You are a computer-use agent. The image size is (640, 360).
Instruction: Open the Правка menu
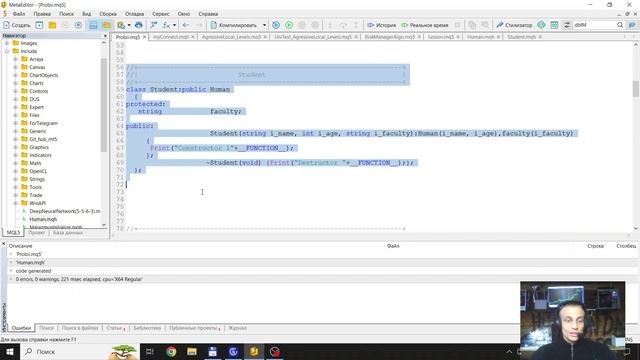42,14
